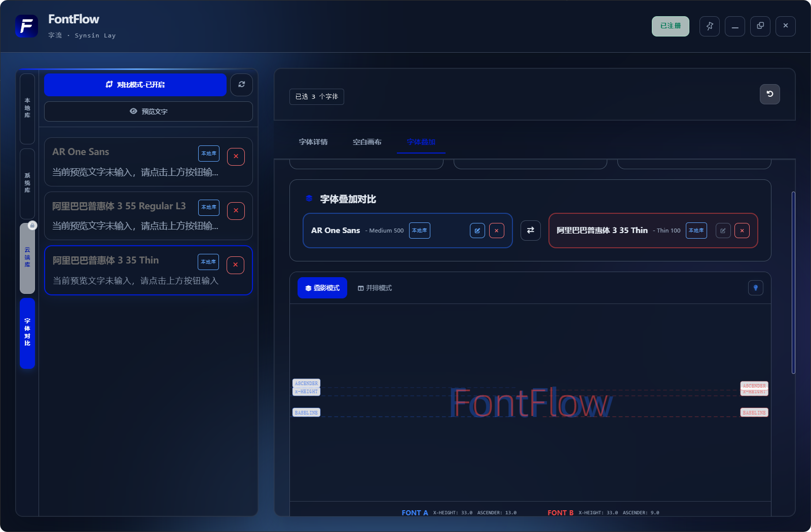Click the 已注册 status button
This screenshot has height=532, width=811.
tap(671, 26)
